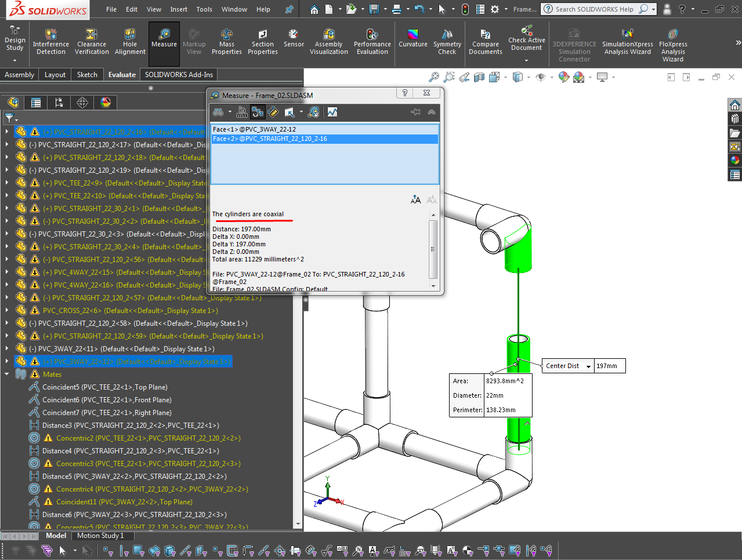Expand PVC_STRAIGHT_22_120_2<17> tree node
Viewport: 742px width, 560px height.
pyautogui.click(x=7, y=145)
